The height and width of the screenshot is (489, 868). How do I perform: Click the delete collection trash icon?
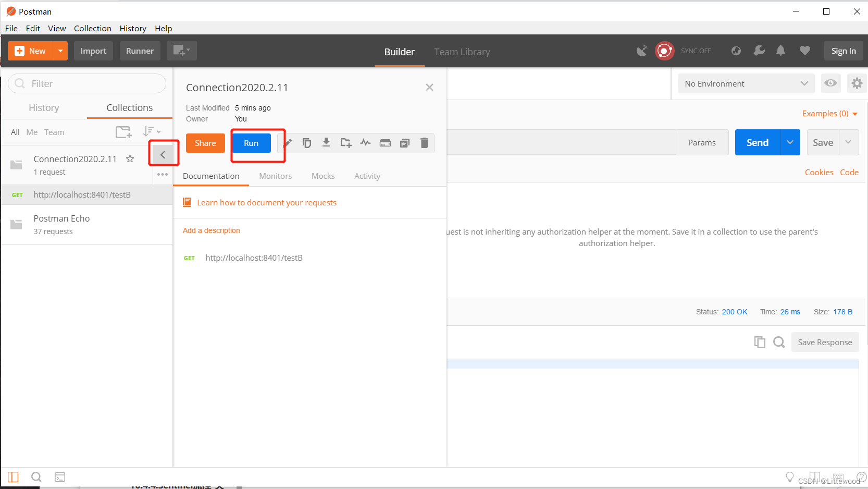(424, 143)
